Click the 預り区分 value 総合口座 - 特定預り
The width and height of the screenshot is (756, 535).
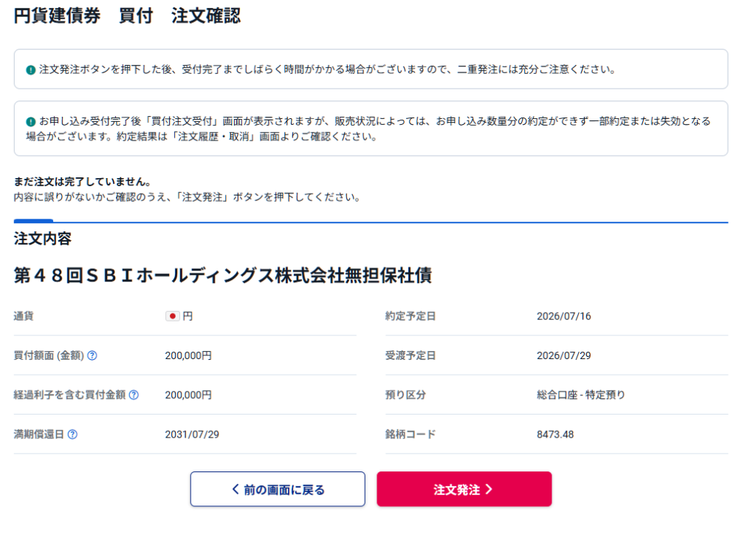coord(580,395)
